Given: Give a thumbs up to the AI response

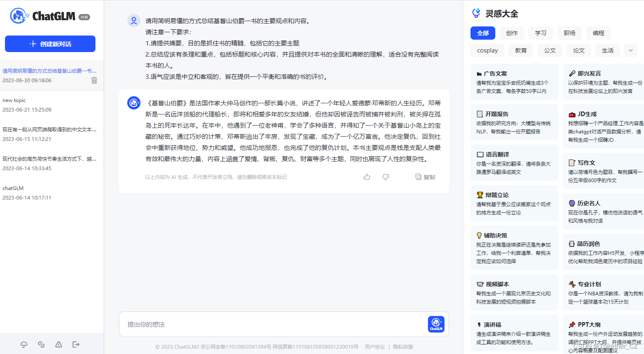Looking at the screenshot, I should (x=366, y=176).
